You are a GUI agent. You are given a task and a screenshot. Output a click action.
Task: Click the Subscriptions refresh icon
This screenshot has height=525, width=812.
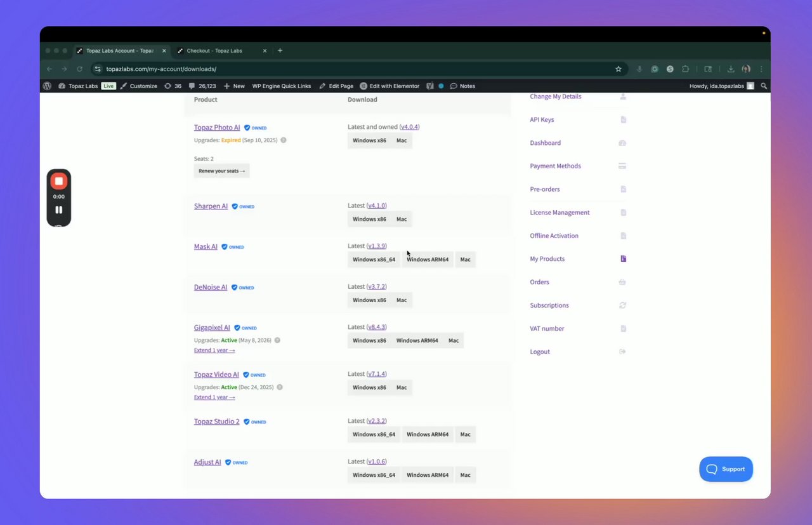pos(622,305)
